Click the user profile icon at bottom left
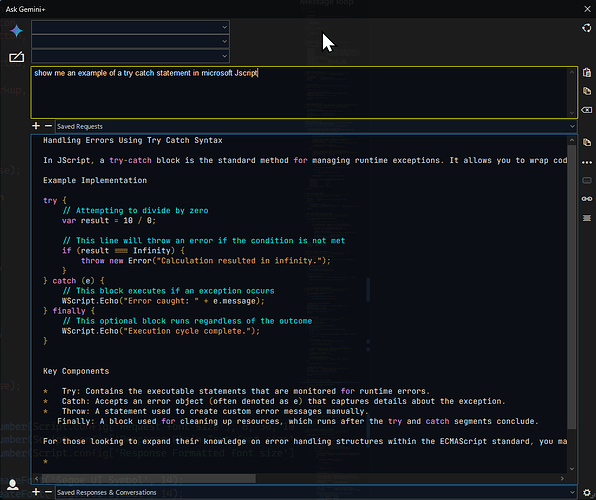 (13, 484)
